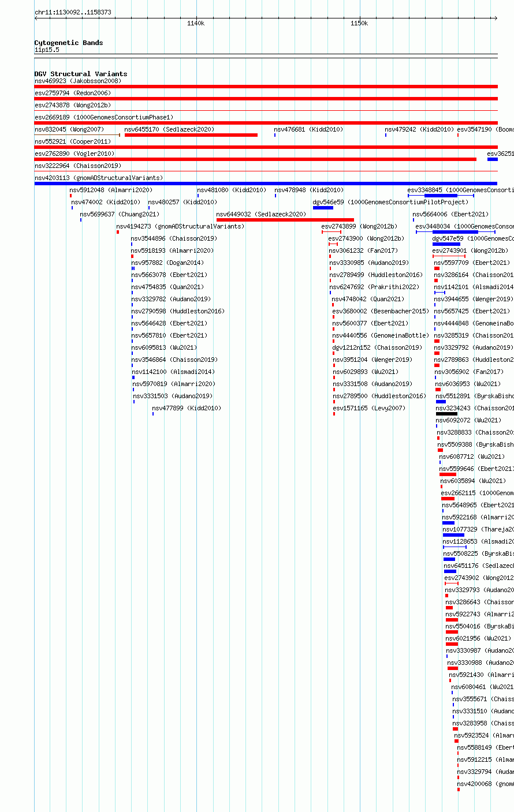The image size is (514, 812).
Task: Click the blue bar under dgv546e59
Action: click(x=323, y=208)
